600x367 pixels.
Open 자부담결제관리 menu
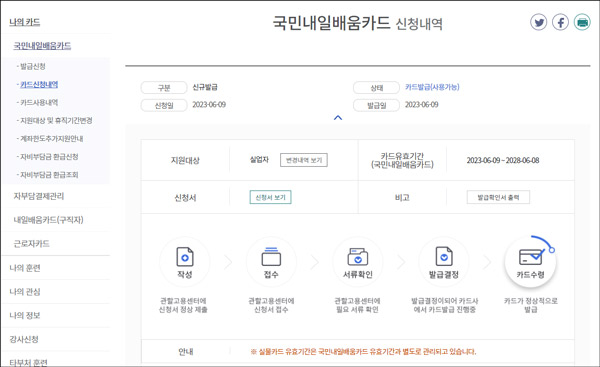39,196
